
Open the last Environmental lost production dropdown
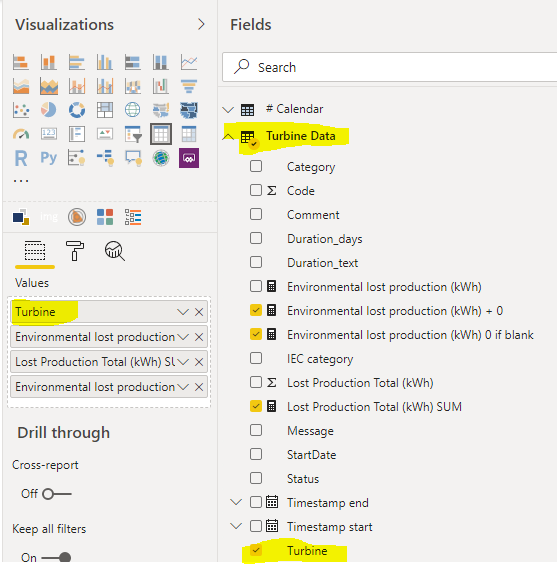[x=183, y=387]
